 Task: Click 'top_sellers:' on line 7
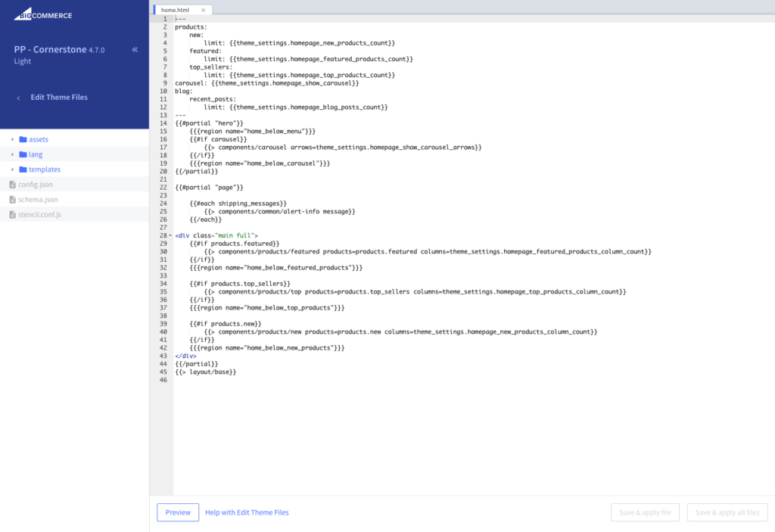[211, 67]
